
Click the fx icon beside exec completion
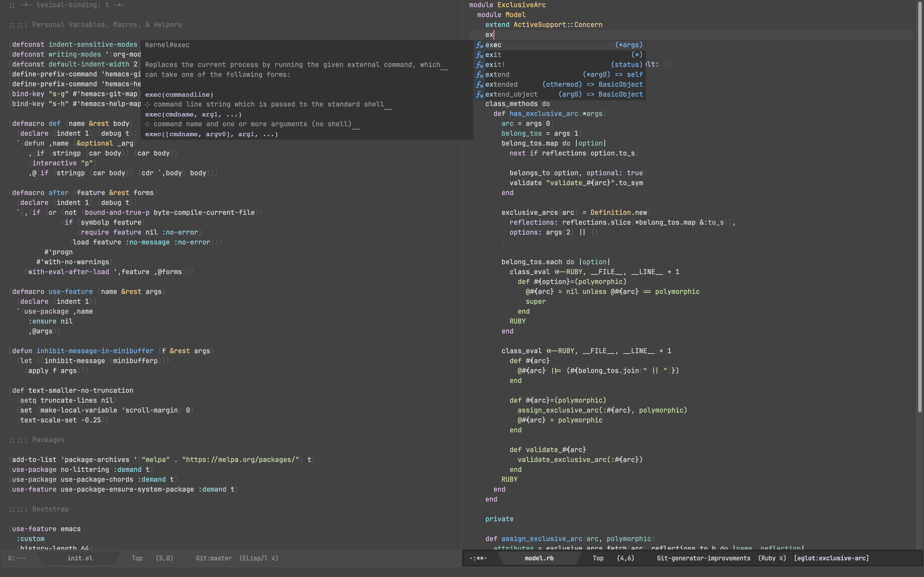(x=479, y=45)
